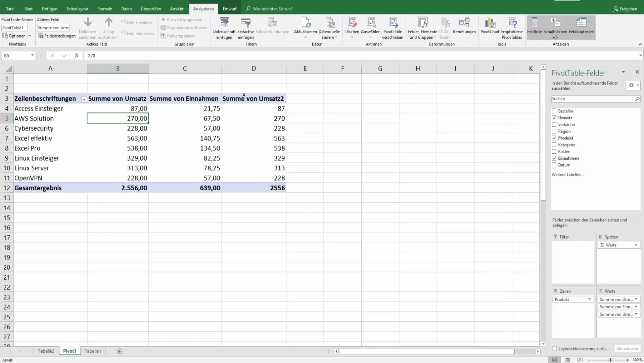The width and height of the screenshot is (644, 363).
Task: Open Datenquelle ändern
Action: 329,28
